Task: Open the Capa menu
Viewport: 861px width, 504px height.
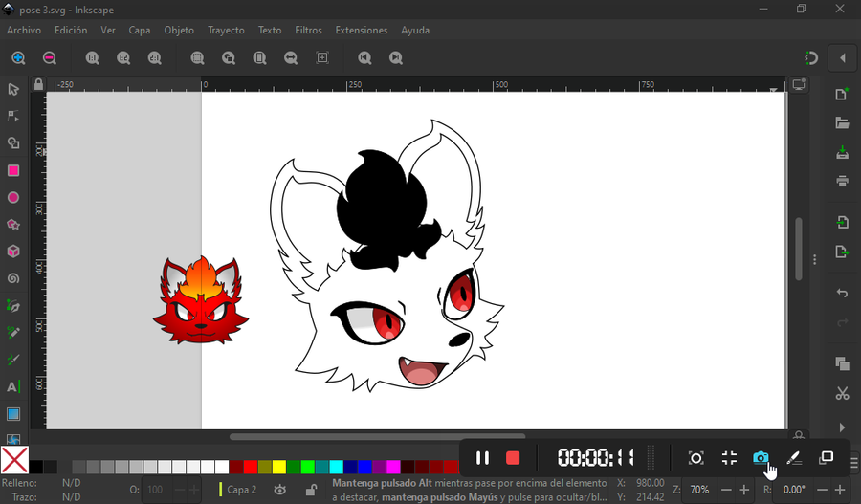Action: tap(140, 31)
